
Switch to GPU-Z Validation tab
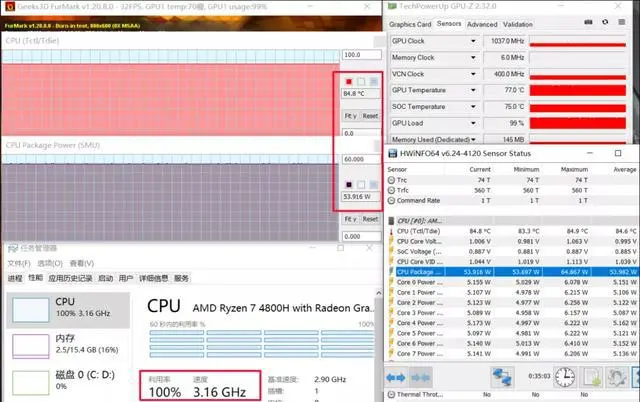coord(518,24)
